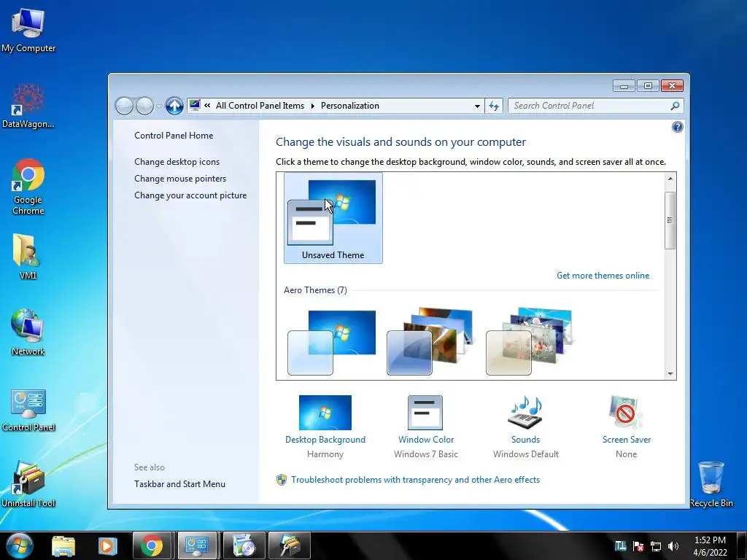Viewport: 747px width, 560px height.
Task: Click the language bar tray icon
Action: point(620,545)
